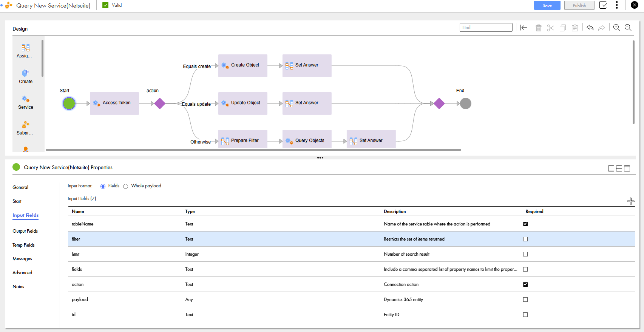The height and width of the screenshot is (332, 644).
Task: Undo the last design change
Action: coord(590,28)
